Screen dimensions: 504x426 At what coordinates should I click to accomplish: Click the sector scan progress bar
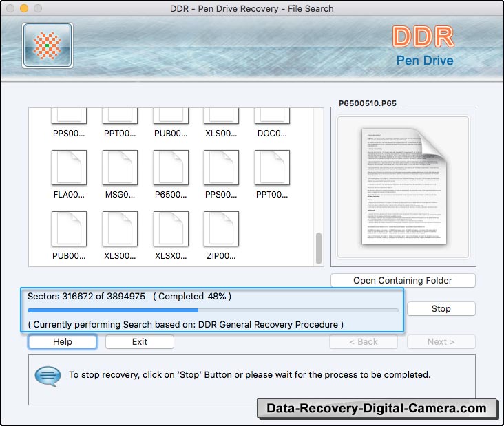point(213,310)
